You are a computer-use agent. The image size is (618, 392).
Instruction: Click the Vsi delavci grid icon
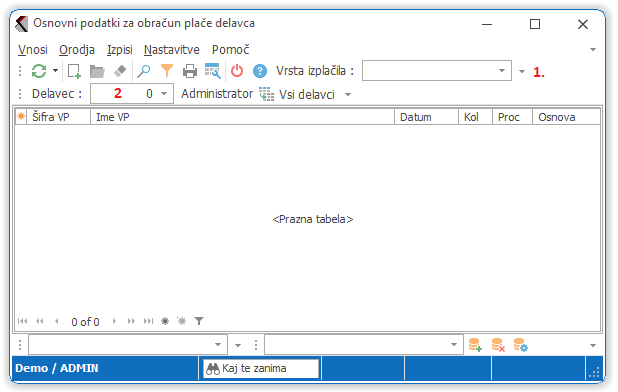coord(266,95)
